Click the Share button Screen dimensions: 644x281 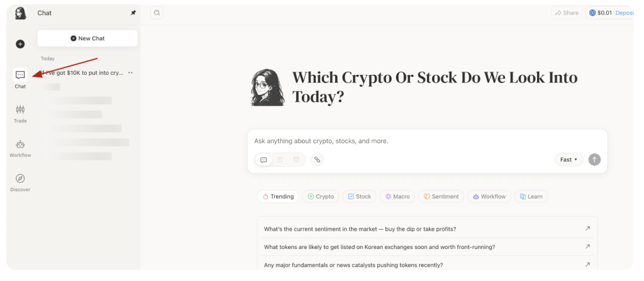(x=566, y=13)
